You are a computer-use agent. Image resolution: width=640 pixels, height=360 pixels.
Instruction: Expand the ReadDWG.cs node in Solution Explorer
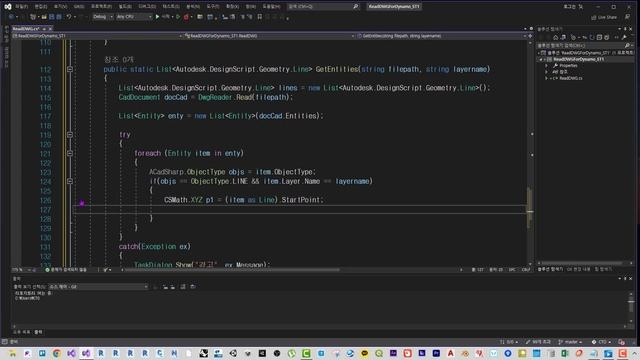point(547,78)
